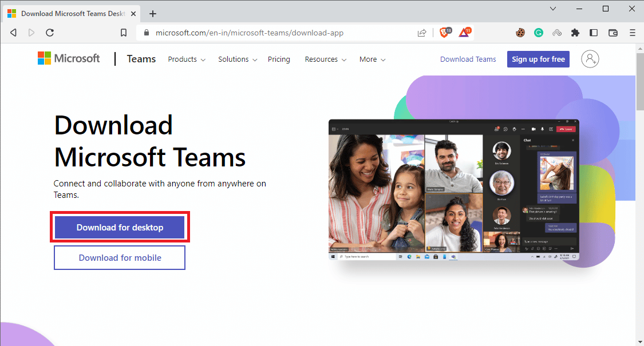Go to the Teams home link
Screen dimensions: 644x346
click(x=141, y=59)
